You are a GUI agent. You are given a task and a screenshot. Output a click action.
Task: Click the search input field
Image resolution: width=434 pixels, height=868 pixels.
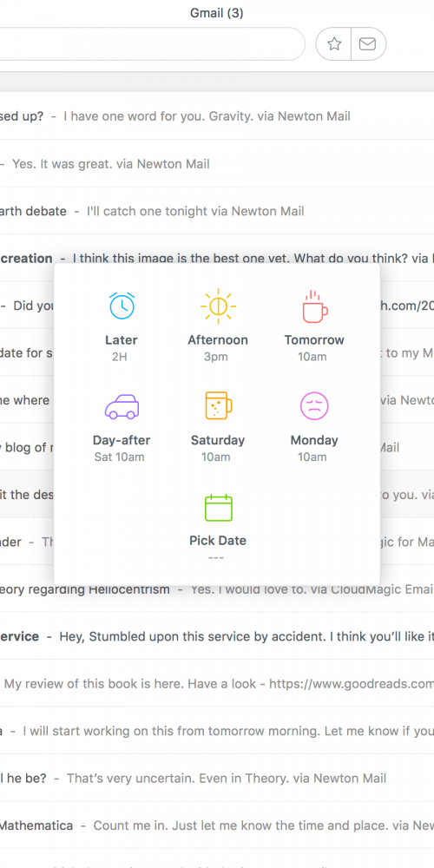[152, 43]
